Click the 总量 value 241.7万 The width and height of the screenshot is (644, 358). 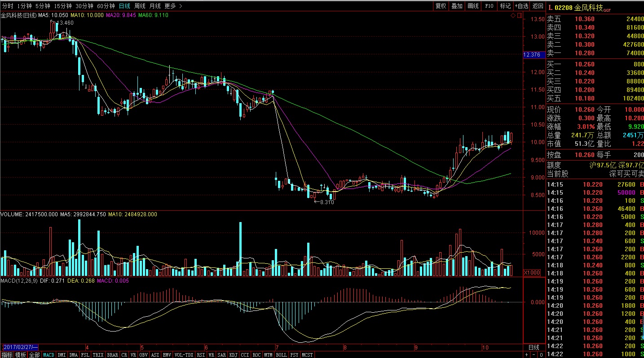[x=582, y=135]
